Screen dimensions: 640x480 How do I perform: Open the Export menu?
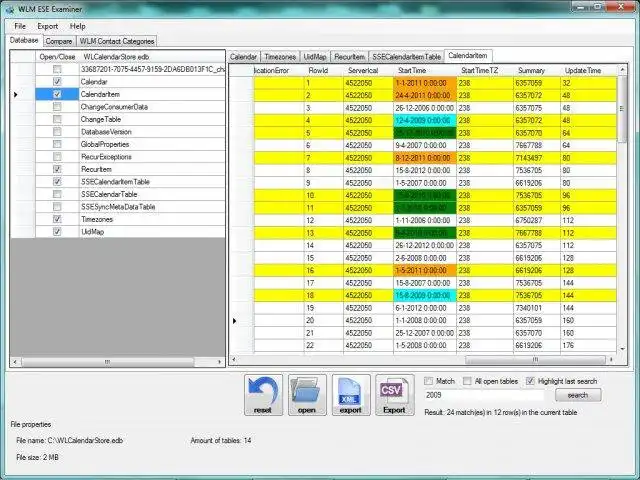(x=47, y=26)
